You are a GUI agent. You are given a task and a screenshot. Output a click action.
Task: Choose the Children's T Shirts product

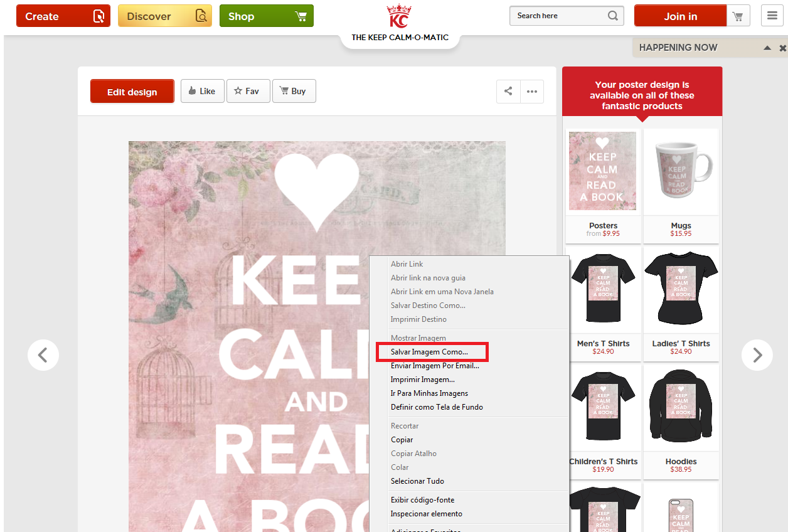click(x=603, y=407)
